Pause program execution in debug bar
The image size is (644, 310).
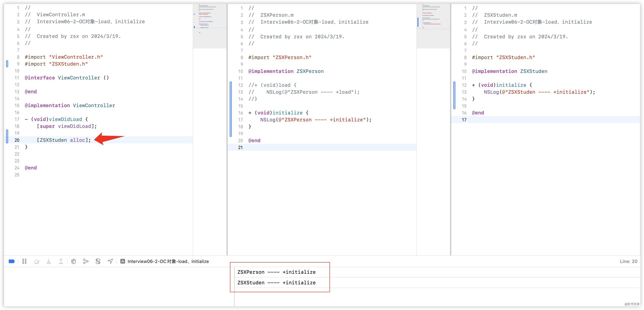(x=24, y=261)
